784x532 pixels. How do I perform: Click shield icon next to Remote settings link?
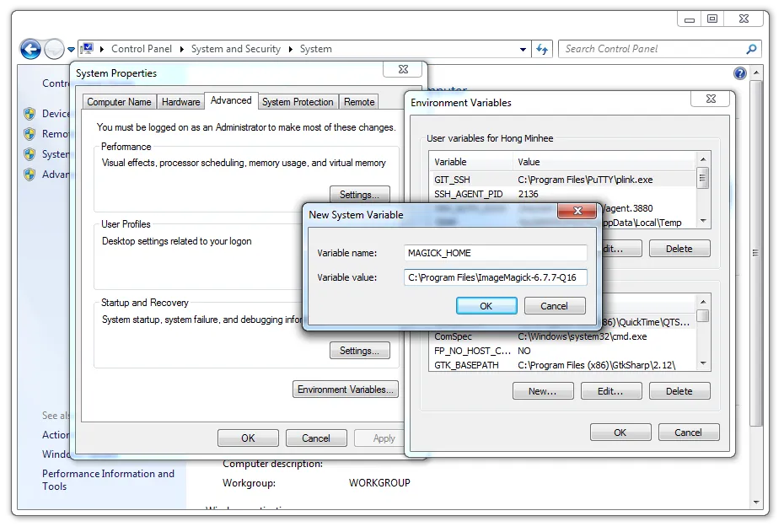click(30, 134)
